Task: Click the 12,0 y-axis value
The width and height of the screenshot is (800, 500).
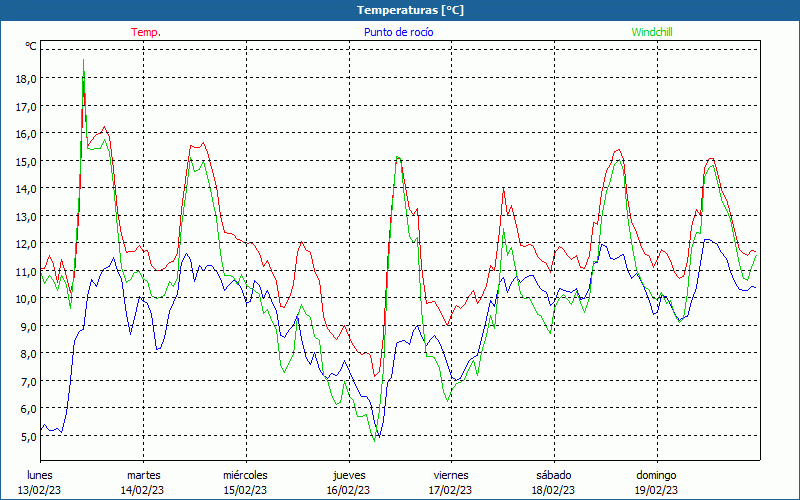Action: (x=27, y=244)
